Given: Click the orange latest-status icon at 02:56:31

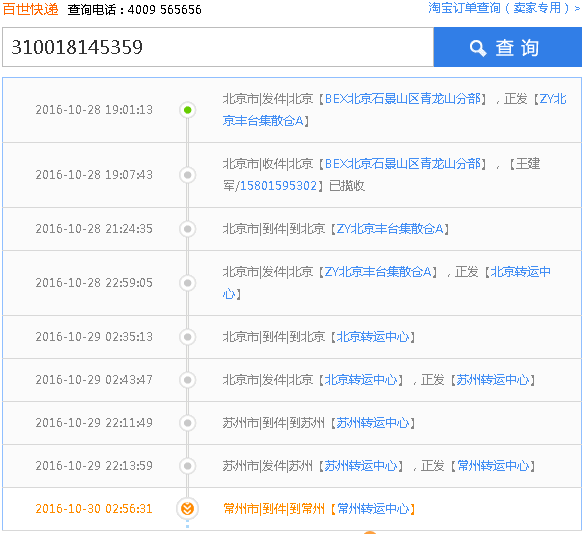Looking at the screenshot, I should tap(188, 509).
